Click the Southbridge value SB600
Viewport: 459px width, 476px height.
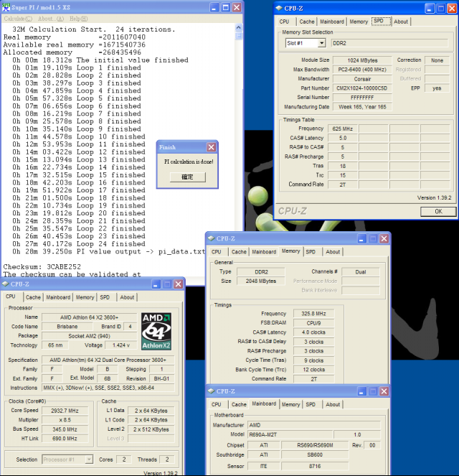(x=315, y=454)
